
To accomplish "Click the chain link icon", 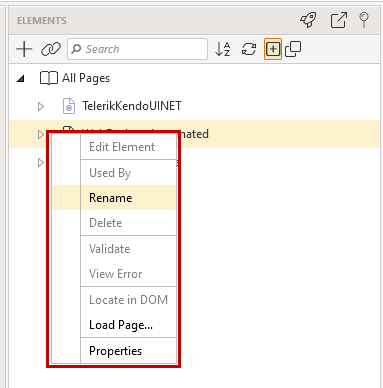I will 51,49.
